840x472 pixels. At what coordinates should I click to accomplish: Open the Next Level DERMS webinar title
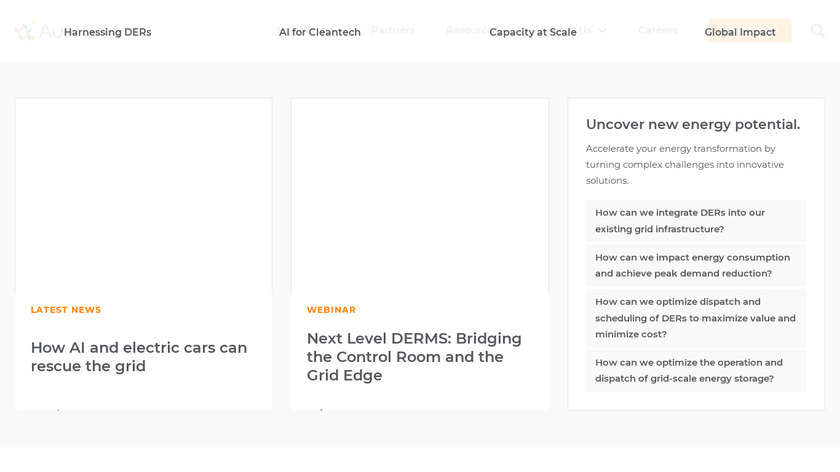pyautogui.click(x=414, y=357)
